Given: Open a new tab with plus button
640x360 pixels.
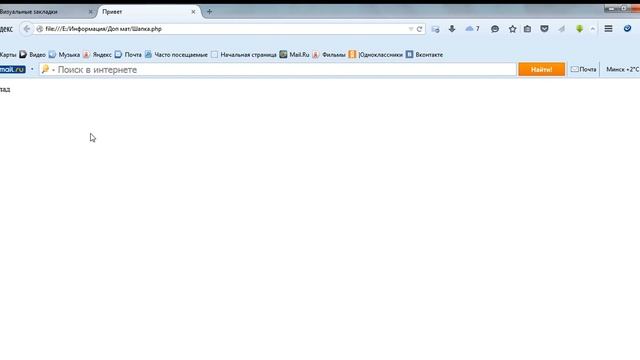Looking at the screenshot, I should (209, 12).
